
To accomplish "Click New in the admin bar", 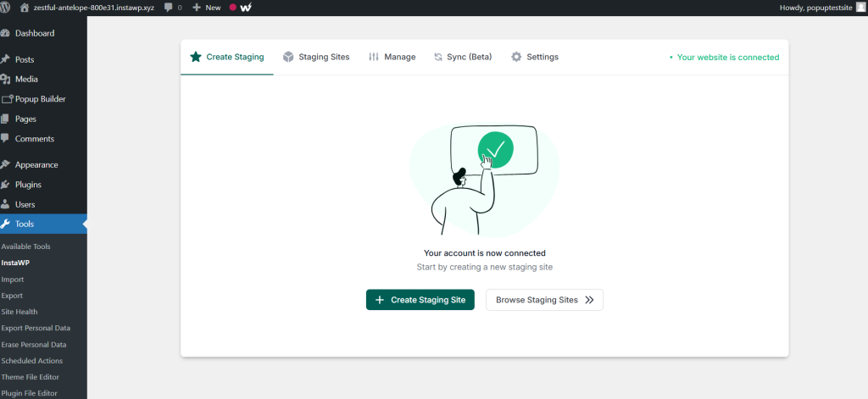I will click(213, 8).
